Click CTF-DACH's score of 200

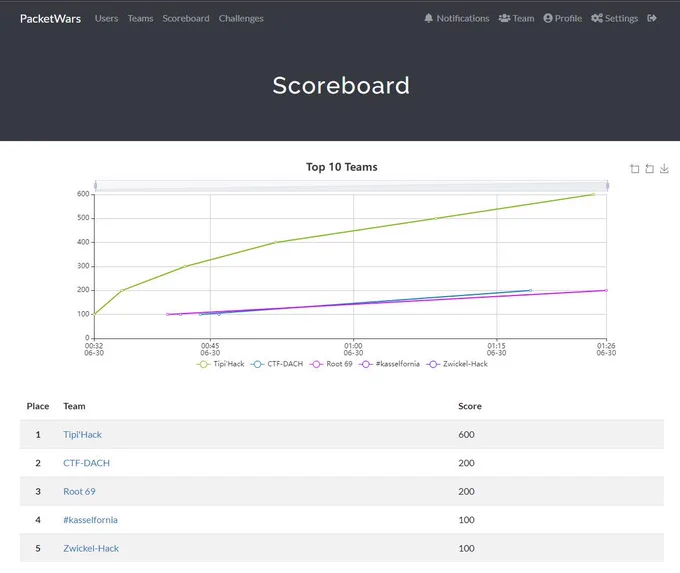[x=466, y=463]
